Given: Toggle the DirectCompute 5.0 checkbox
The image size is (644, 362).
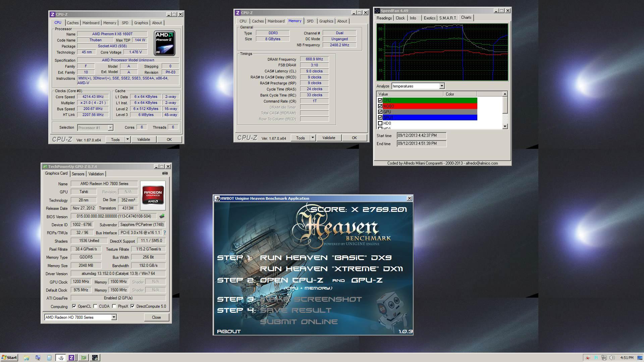Looking at the screenshot, I should pos(133,306).
